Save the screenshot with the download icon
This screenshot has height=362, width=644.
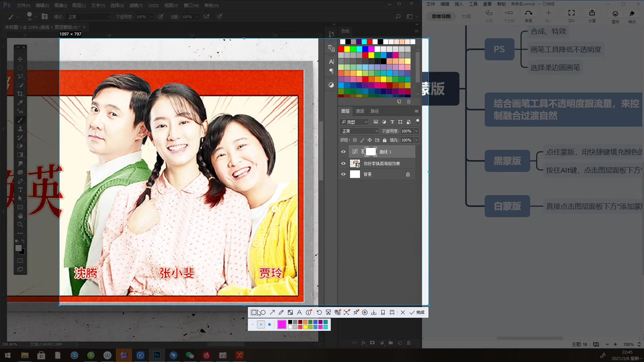pyautogui.click(x=374, y=312)
